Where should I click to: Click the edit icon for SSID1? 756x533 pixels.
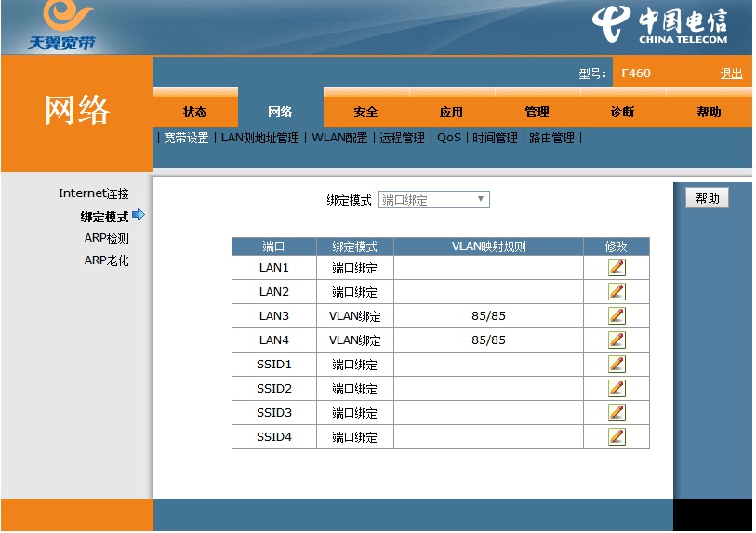(x=616, y=364)
